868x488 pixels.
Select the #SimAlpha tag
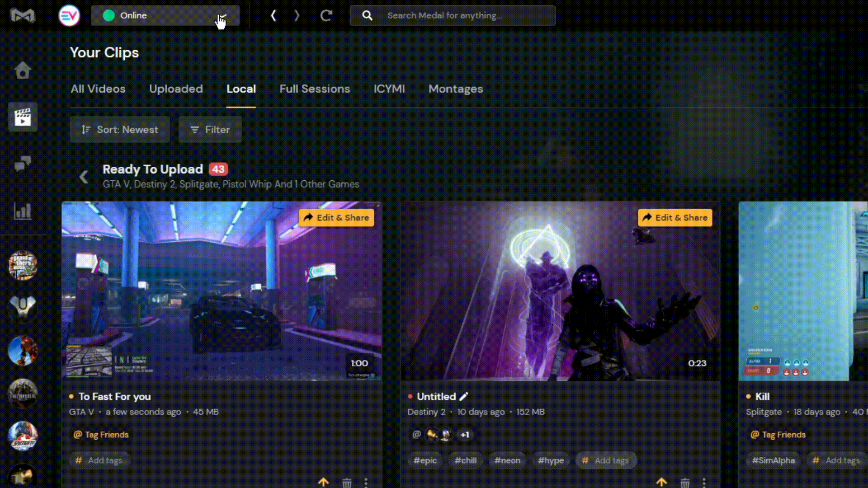(773, 460)
